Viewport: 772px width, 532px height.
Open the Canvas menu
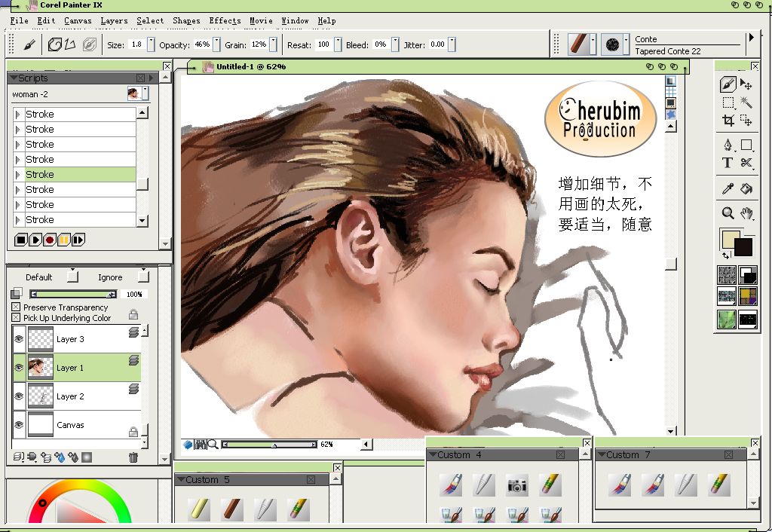pos(78,20)
